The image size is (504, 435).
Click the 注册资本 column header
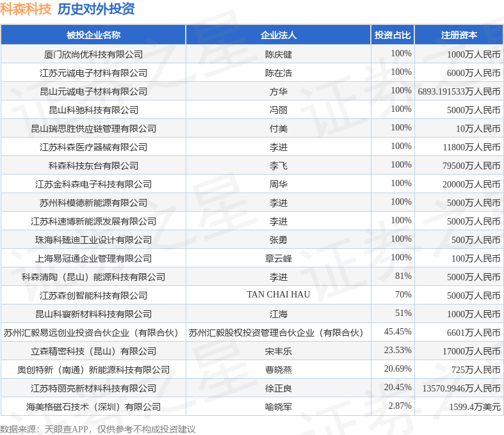pos(459,35)
